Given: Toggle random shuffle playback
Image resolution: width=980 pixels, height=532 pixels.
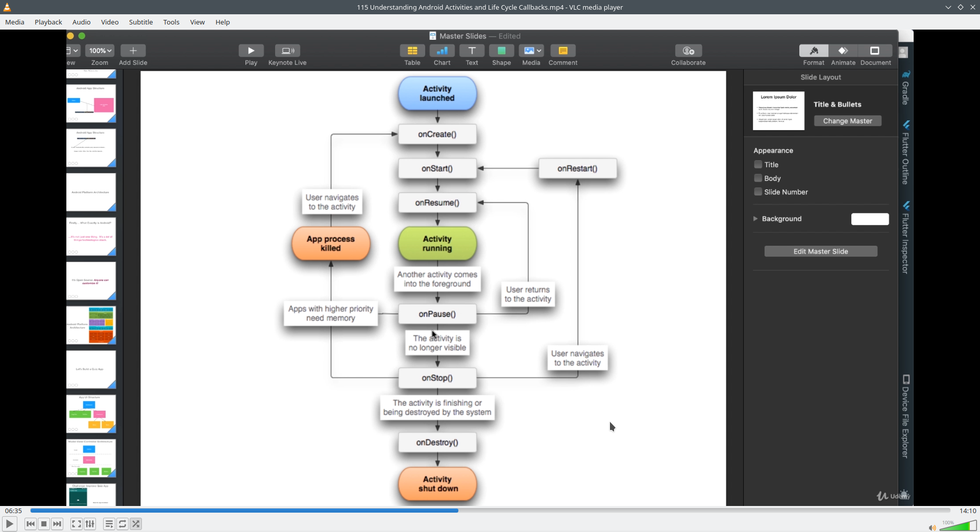Looking at the screenshot, I should pyautogui.click(x=136, y=524).
